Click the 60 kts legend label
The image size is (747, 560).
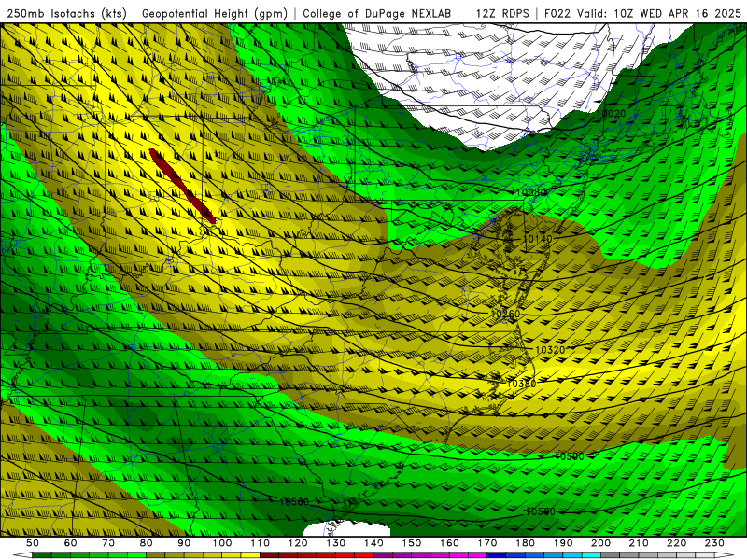tap(70, 543)
